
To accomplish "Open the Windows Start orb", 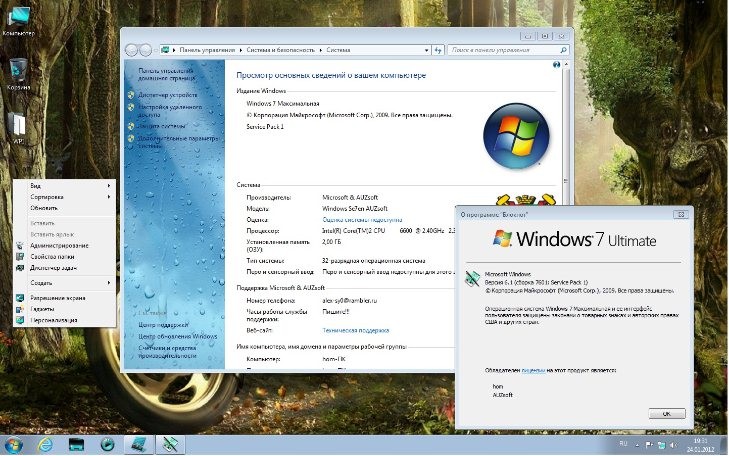I will click(13, 445).
